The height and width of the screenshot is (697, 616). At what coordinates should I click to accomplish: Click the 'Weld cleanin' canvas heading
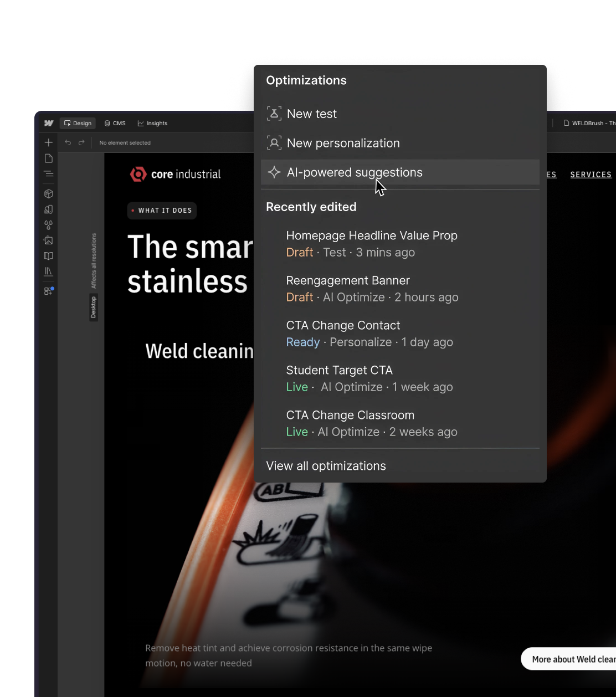coord(199,351)
